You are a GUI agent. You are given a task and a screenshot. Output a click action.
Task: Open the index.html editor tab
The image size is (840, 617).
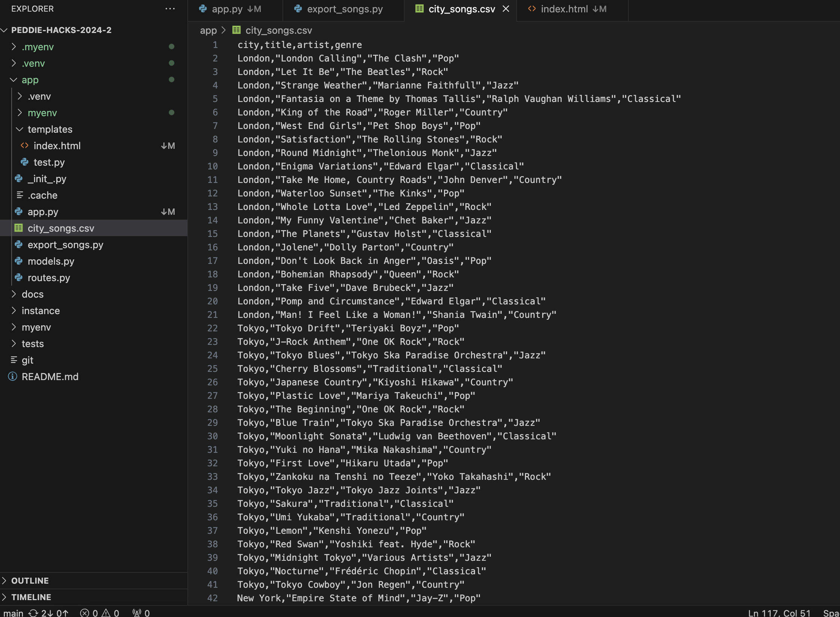point(564,9)
